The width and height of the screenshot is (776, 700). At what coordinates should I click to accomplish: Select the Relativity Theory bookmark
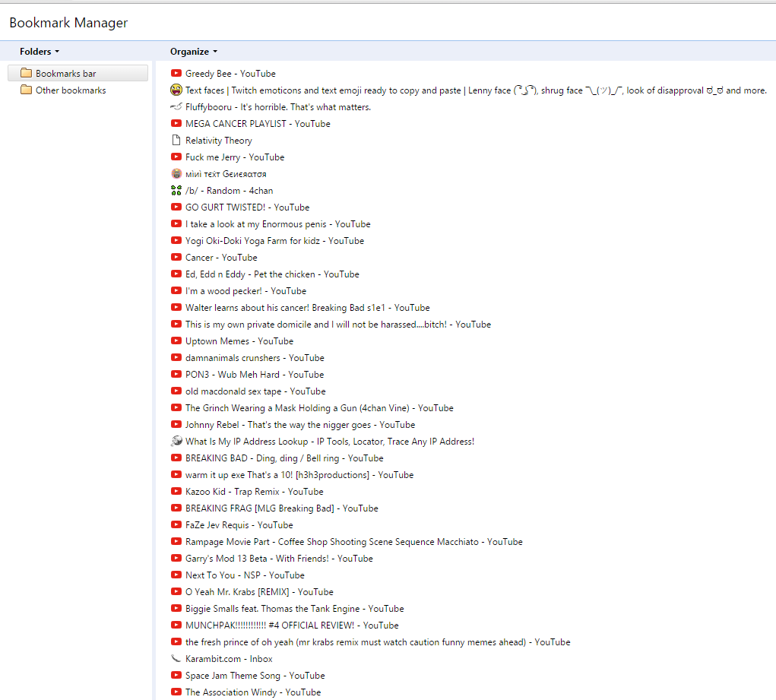219,141
